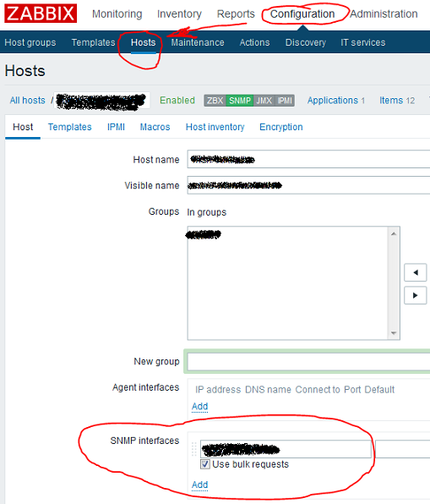The image size is (430, 504).
Task: Toggle the Use bulk requests checkbox
Action: (205, 464)
